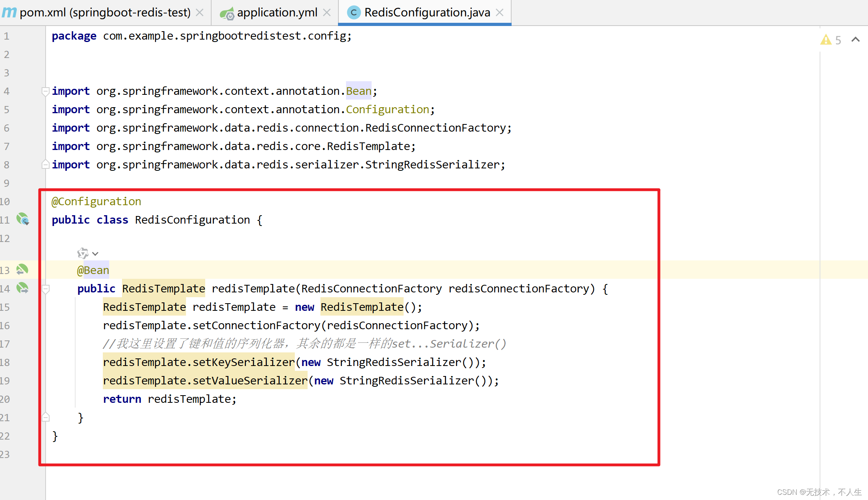
Task: Click the package keyword on line 1
Action: pos(74,36)
